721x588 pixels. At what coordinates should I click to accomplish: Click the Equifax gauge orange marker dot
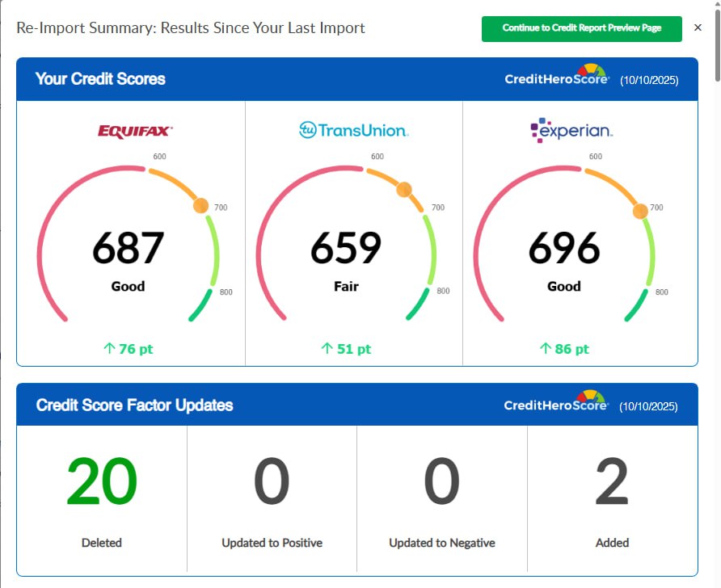coord(201,205)
